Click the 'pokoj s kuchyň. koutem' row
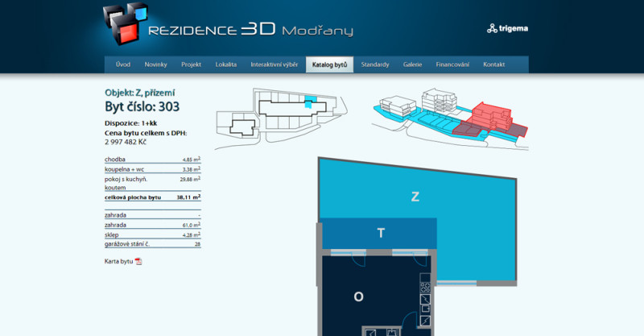This screenshot has height=336, width=644. (x=152, y=183)
